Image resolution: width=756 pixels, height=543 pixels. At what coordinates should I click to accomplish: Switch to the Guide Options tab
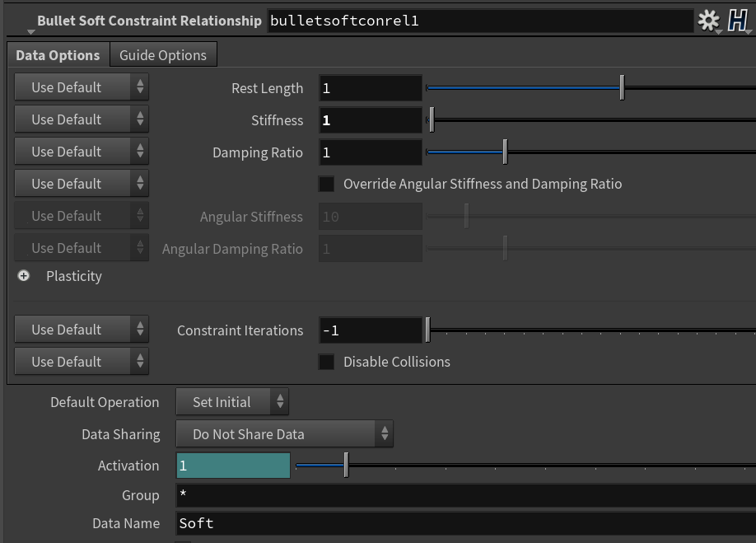point(163,55)
